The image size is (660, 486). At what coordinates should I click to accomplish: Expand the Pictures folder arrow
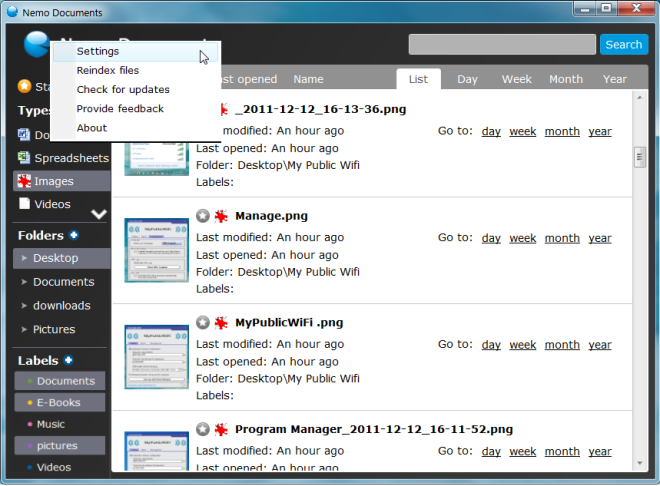point(24,329)
